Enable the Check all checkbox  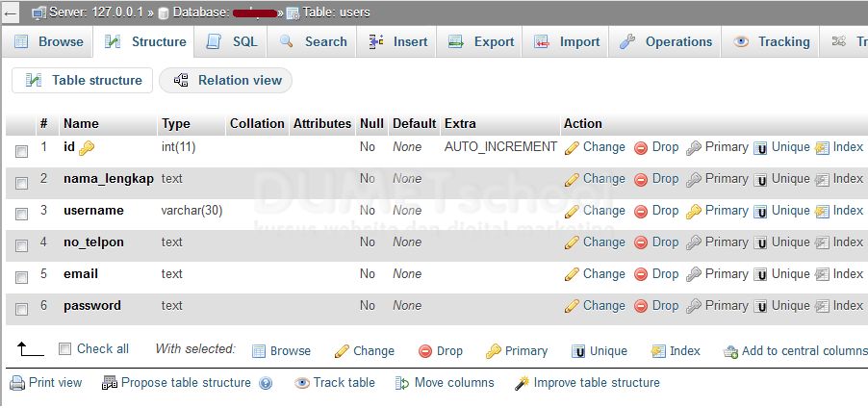64,349
